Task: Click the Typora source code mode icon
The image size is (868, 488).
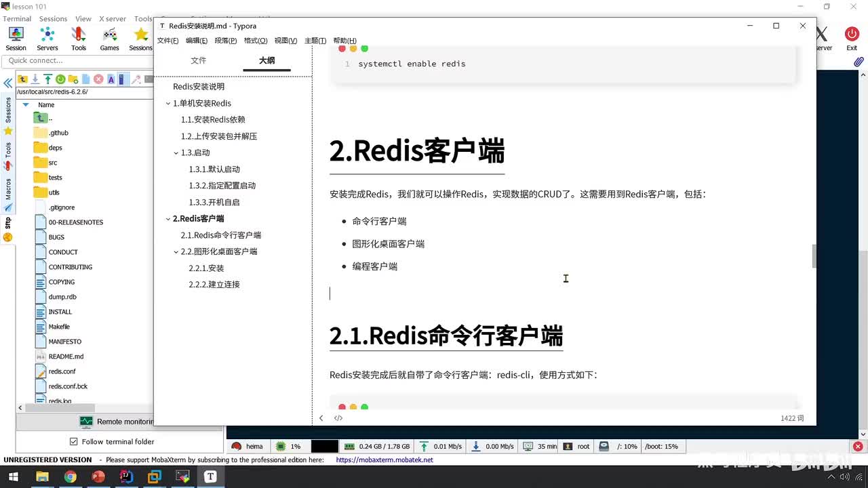Action: tap(338, 418)
